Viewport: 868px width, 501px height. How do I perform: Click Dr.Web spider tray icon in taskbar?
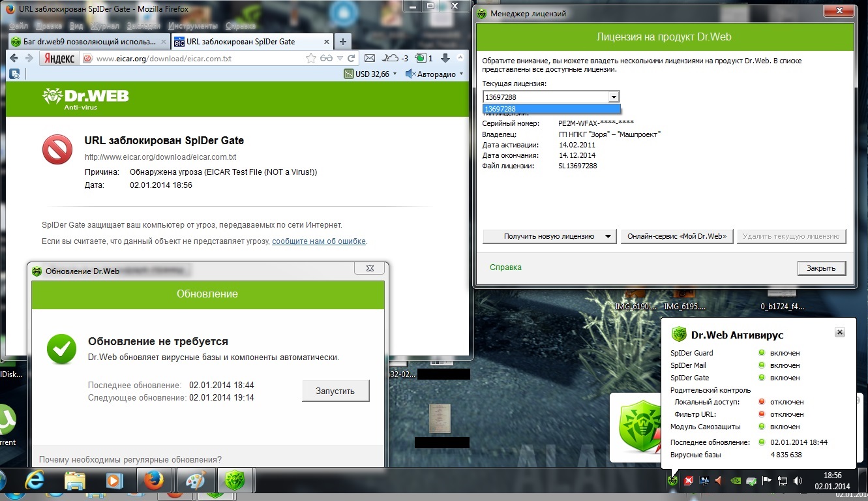pos(672,481)
